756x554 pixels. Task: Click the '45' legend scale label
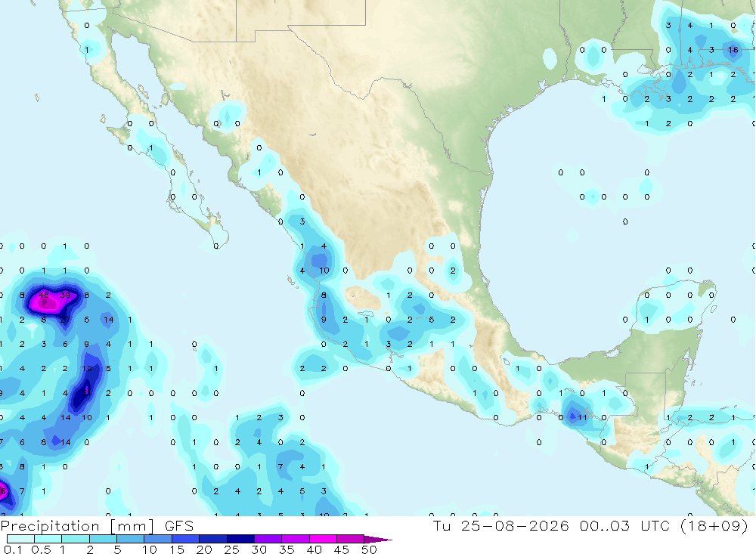pos(342,549)
